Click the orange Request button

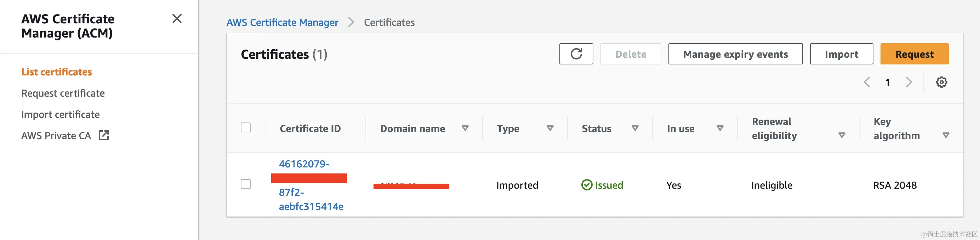[x=914, y=54]
